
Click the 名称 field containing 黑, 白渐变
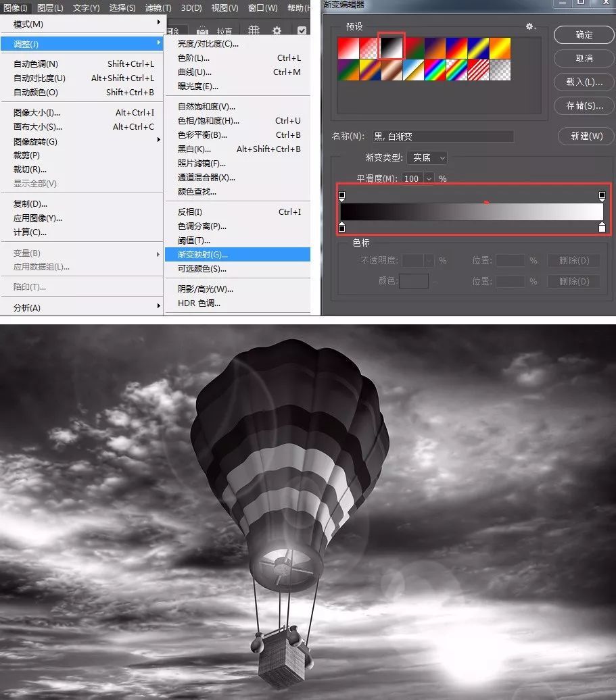coord(443,136)
